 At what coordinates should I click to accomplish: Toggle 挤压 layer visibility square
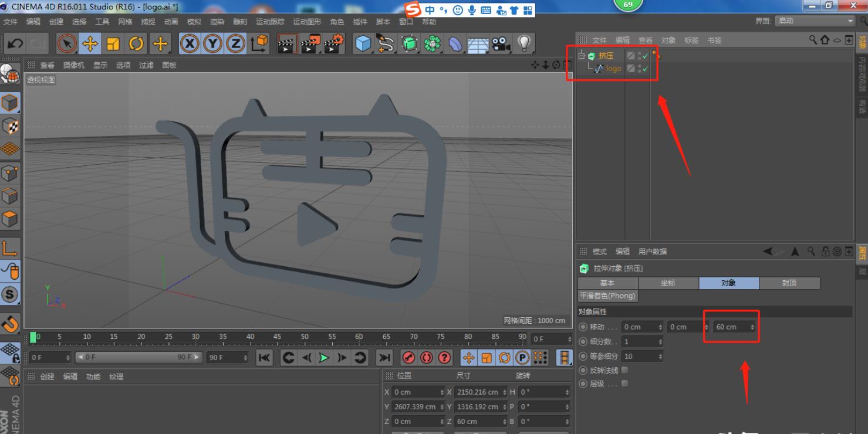point(631,56)
